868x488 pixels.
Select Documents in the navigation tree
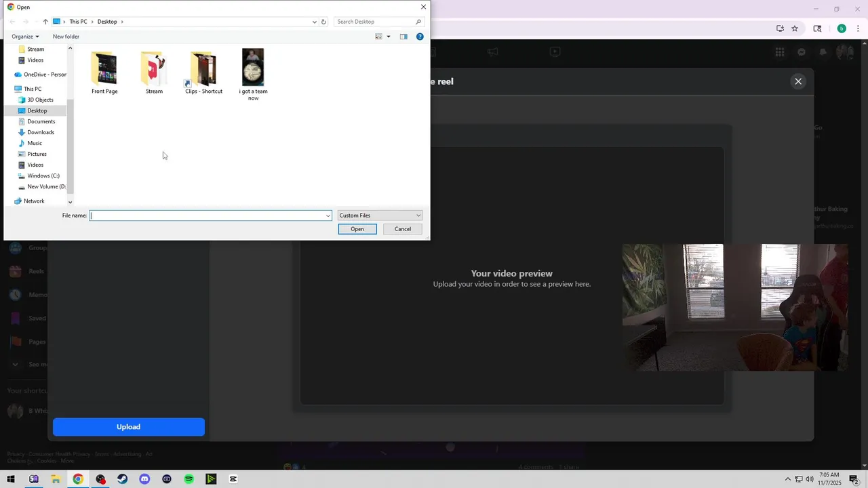tap(41, 121)
